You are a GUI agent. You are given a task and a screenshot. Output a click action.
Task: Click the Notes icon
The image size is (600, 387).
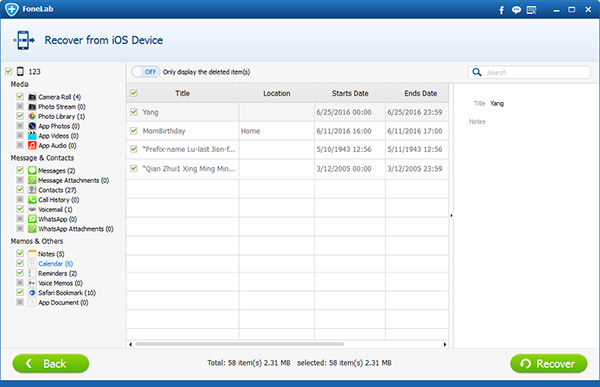click(32, 253)
